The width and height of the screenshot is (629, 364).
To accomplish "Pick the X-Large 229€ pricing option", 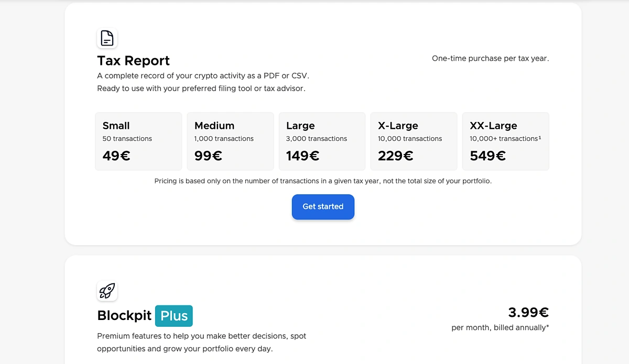I will click(414, 141).
